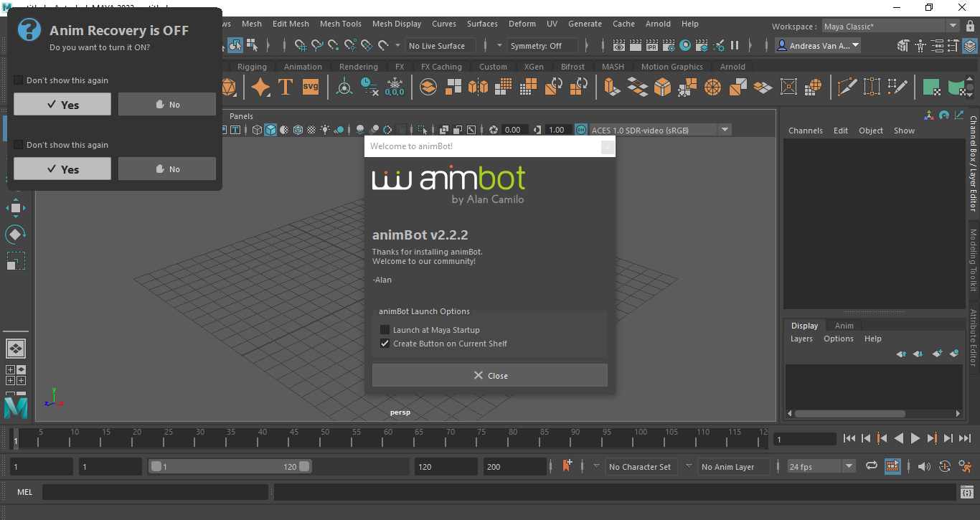This screenshot has width=980, height=520.
Task: Click the gamma icon next to 1.00
Action: coord(537,130)
